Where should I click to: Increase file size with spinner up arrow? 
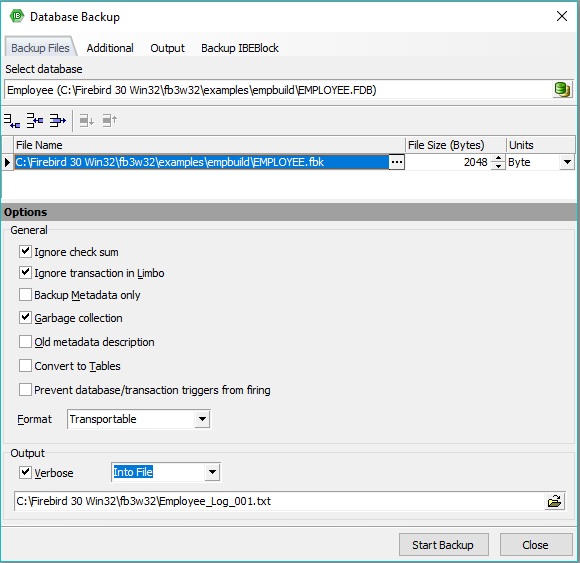[x=498, y=158]
